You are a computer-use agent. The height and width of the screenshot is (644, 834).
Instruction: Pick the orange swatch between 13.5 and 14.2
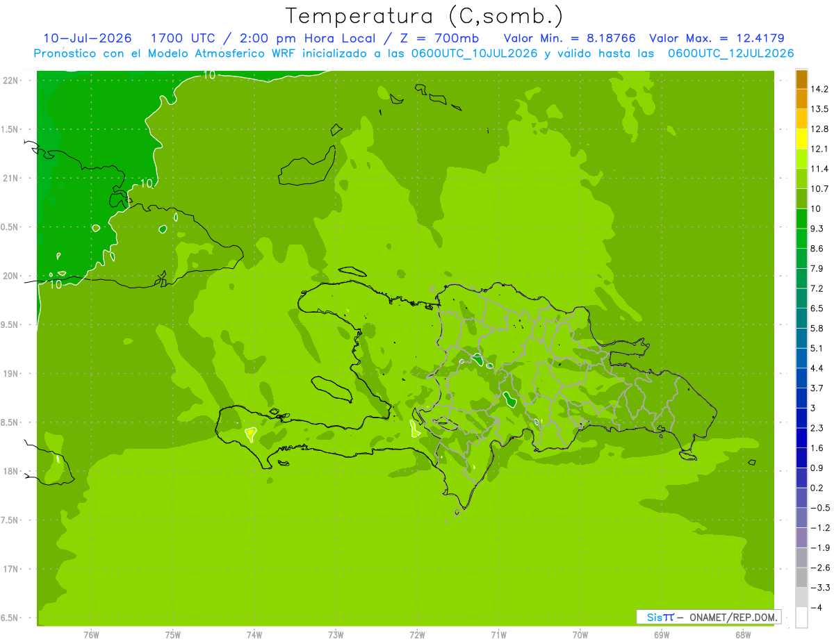click(801, 99)
